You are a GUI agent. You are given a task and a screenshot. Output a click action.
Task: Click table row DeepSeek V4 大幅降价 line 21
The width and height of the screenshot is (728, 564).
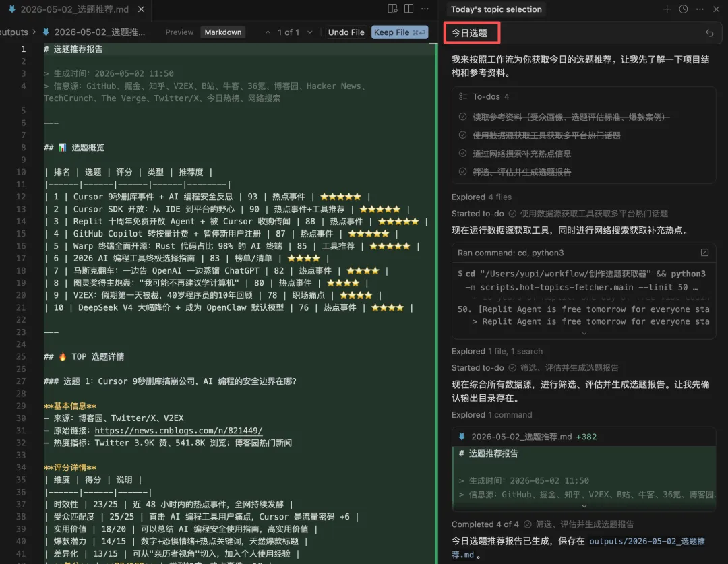[229, 307]
